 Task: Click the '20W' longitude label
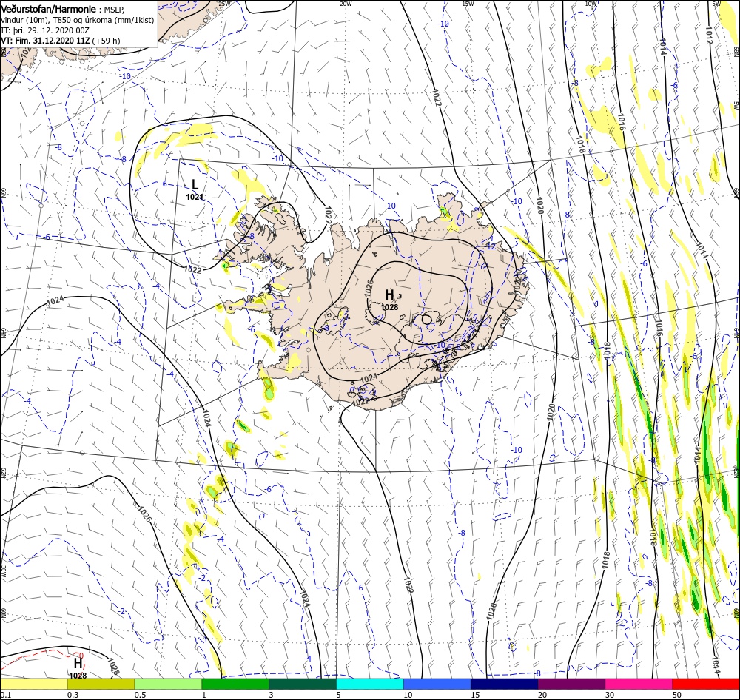[346, 4]
